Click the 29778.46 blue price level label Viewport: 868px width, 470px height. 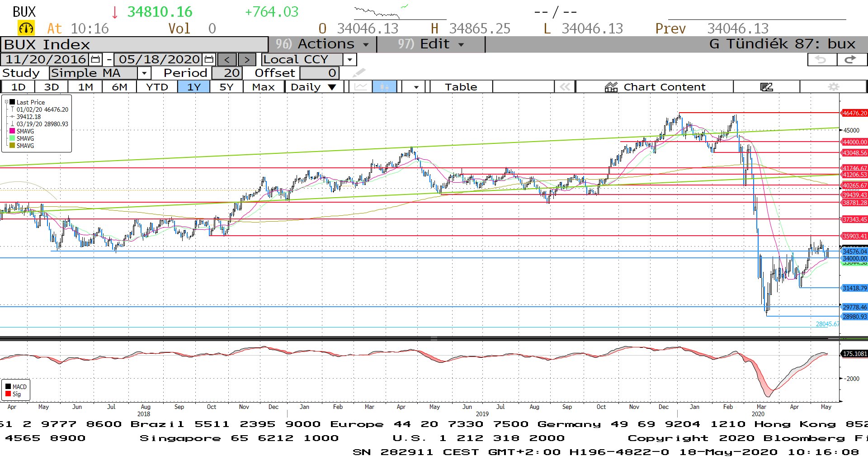click(x=854, y=307)
